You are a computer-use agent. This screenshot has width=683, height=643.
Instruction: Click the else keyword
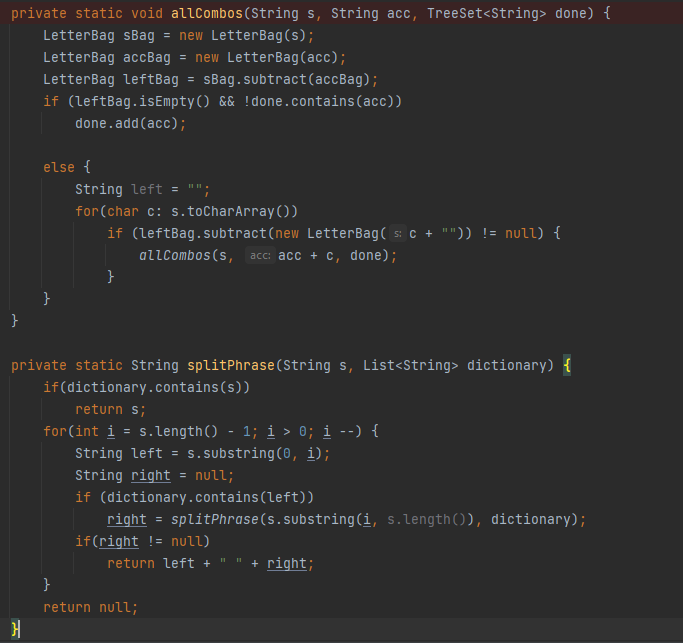(59, 167)
